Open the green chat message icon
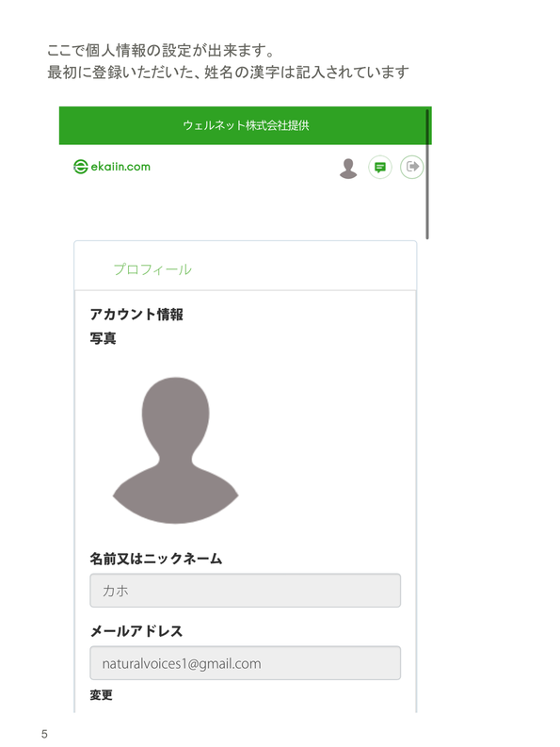 pyautogui.click(x=380, y=168)
